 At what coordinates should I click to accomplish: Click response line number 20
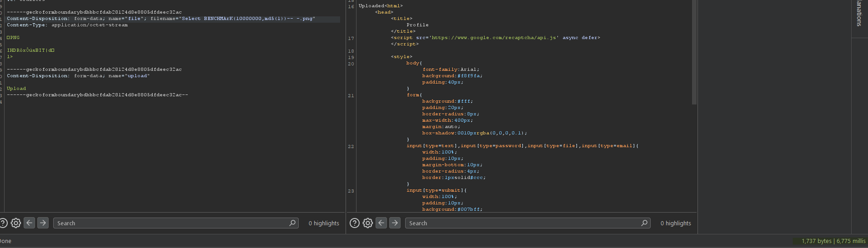[351, 64]
